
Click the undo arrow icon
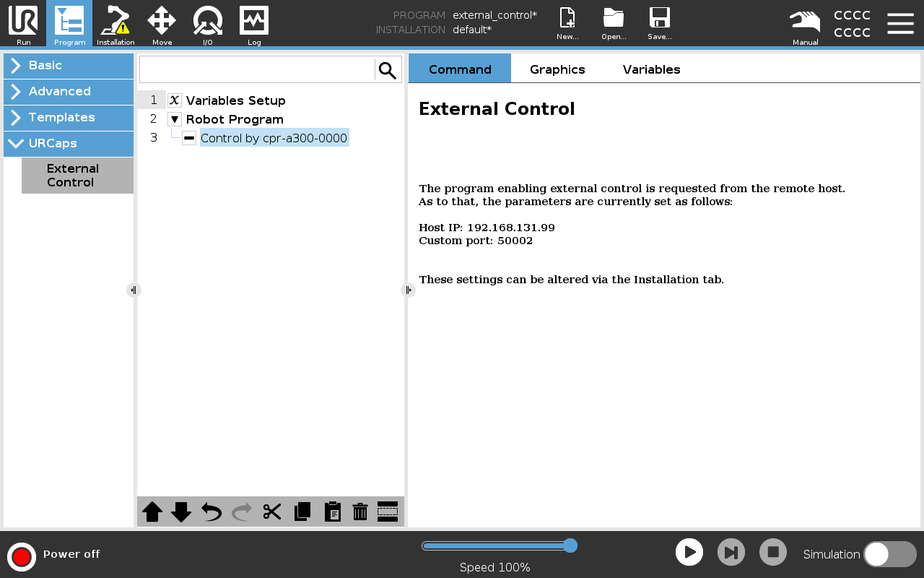click(212, 512)
